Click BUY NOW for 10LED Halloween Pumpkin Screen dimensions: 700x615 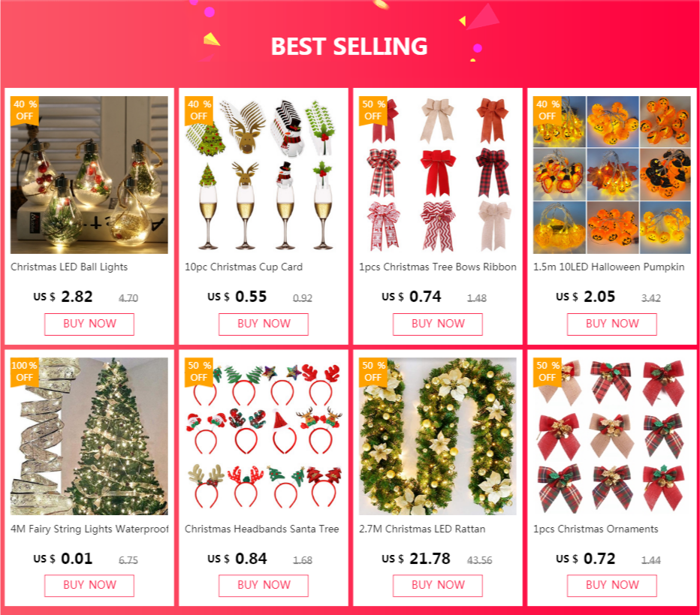pyautogui.click(x=611, y=324)
